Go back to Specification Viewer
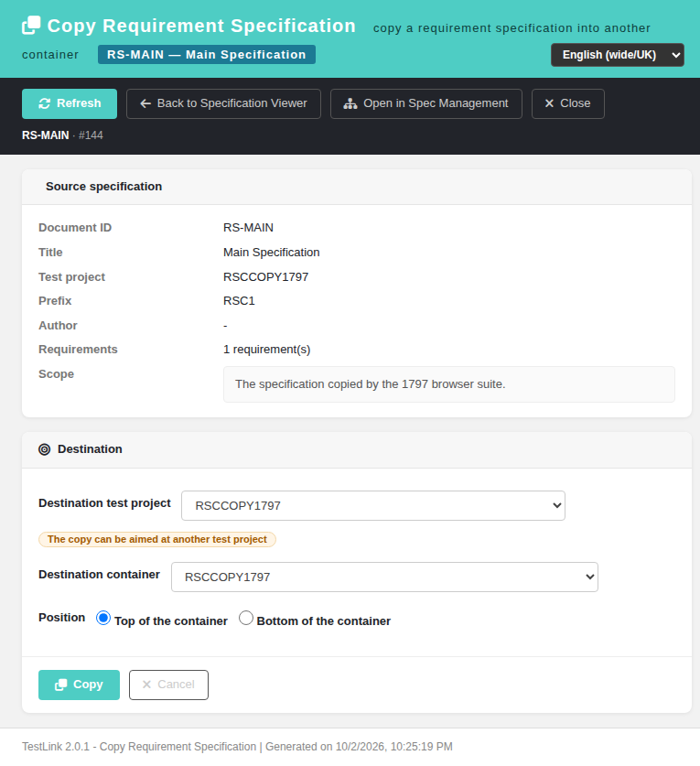Image resolution: width=700 pixels, height=766 pixels. tap(224, 103)
